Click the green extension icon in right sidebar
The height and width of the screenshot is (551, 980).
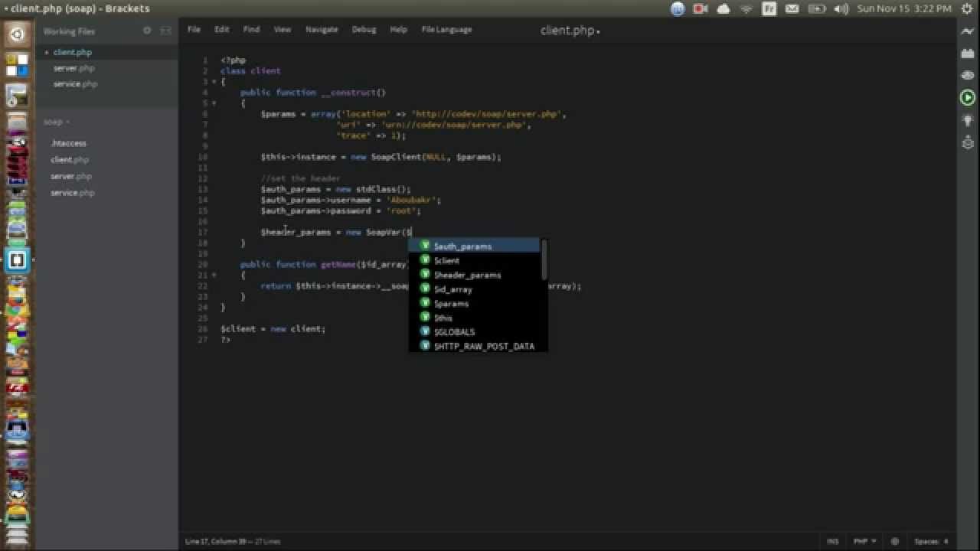968,97
